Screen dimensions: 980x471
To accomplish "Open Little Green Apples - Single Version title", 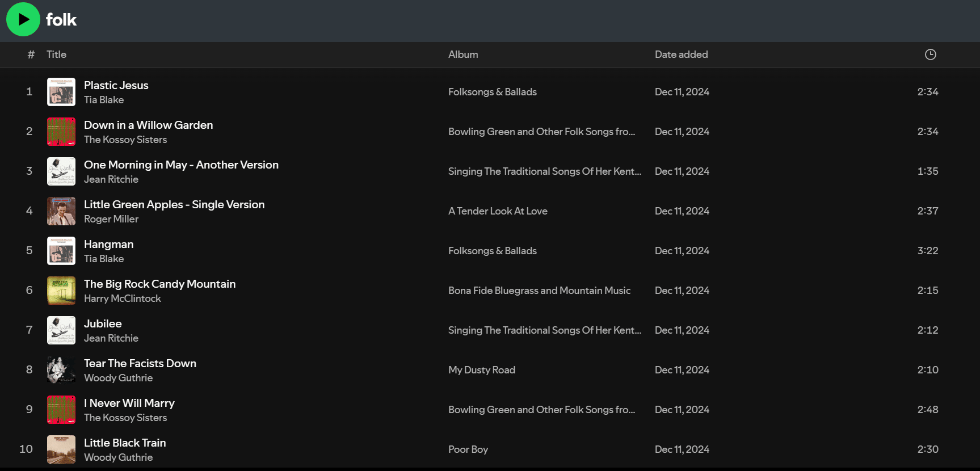I will point(174,204).
